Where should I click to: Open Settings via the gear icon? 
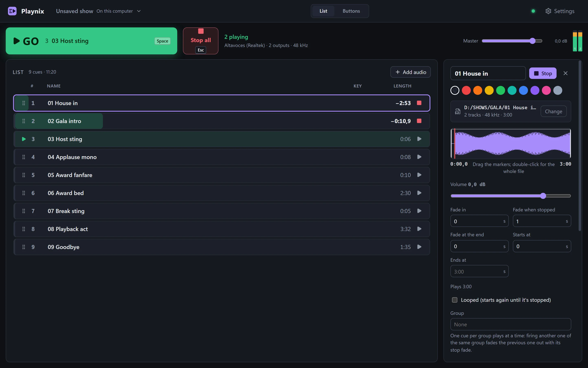click(x=548, y=11)
